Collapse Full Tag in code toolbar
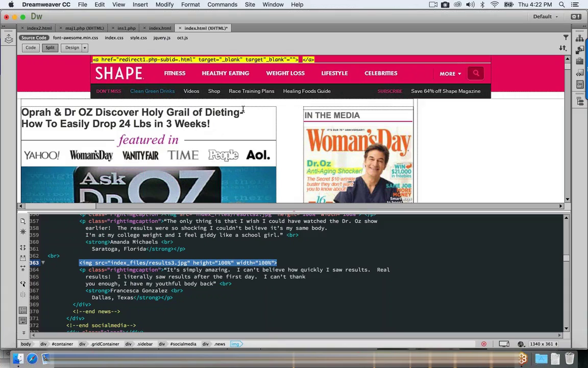The height and width of the screenshot is (368, 588). point(23,248)
